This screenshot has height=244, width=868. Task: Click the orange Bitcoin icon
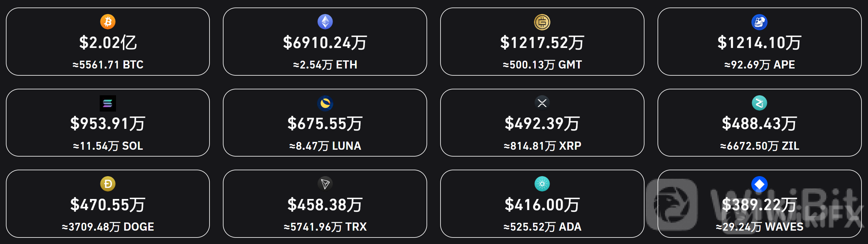coord(108,22)
